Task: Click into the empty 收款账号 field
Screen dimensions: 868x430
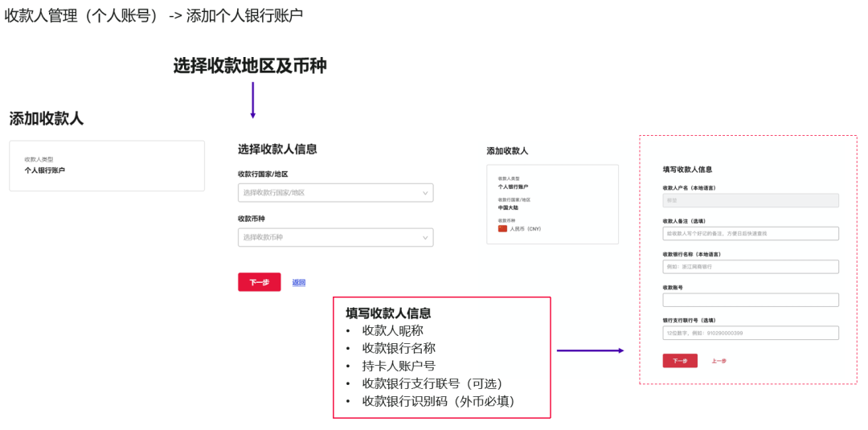Action: click(x=751, y=300)
